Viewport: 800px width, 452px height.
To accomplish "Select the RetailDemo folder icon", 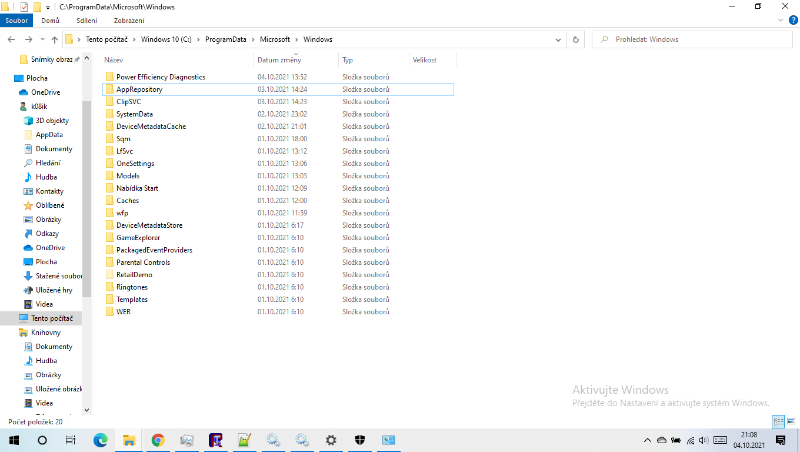I will click(110, 274).
